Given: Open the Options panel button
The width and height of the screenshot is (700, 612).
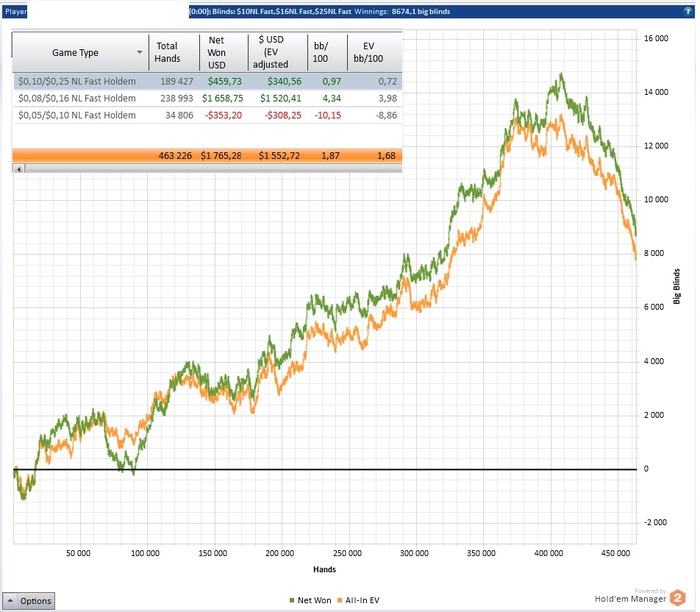Looking at the screenshot, I should coord(29,601).
